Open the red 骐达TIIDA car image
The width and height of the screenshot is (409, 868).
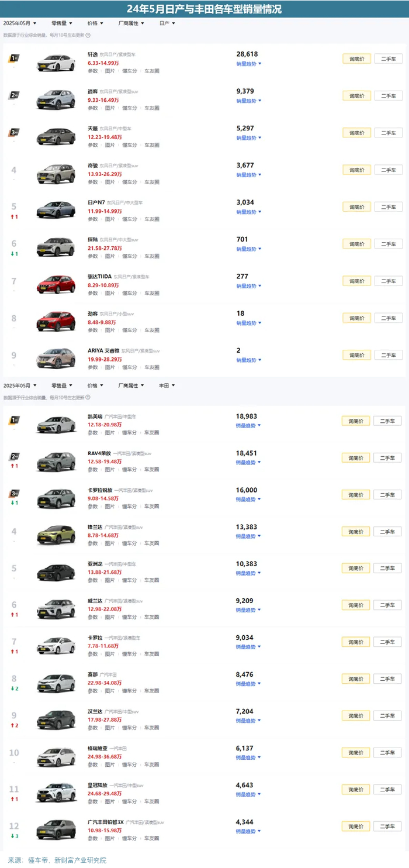56,284
